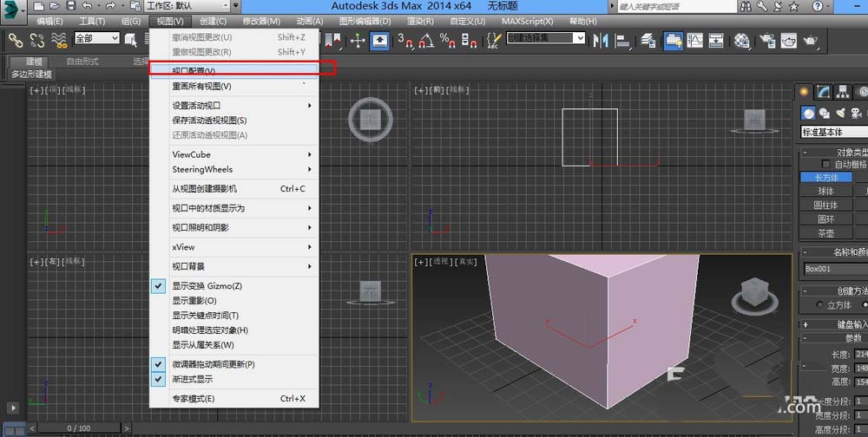Toggle Show Ghosting menu entry (显示重影)

point(234,301)
